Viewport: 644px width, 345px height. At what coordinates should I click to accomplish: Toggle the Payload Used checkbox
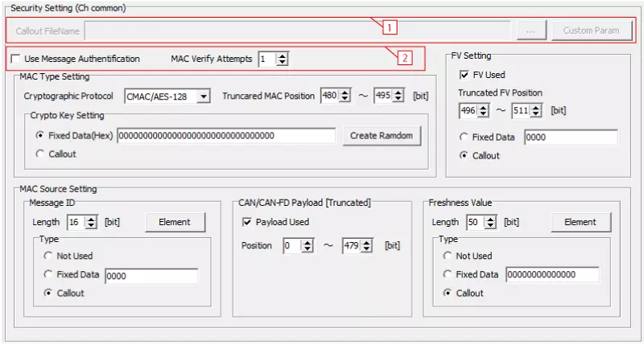coord(247,222)
